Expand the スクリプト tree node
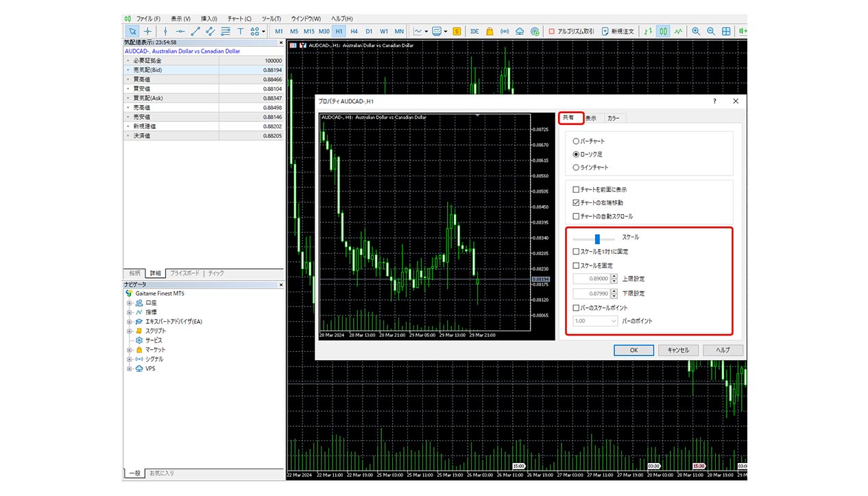868x496 pixels. pos(129,331)
